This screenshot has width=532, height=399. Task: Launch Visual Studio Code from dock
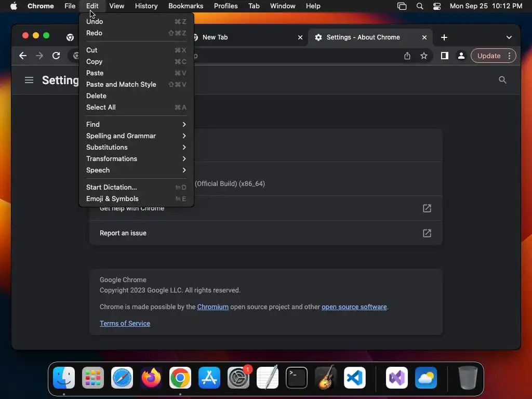coord(355,378)
